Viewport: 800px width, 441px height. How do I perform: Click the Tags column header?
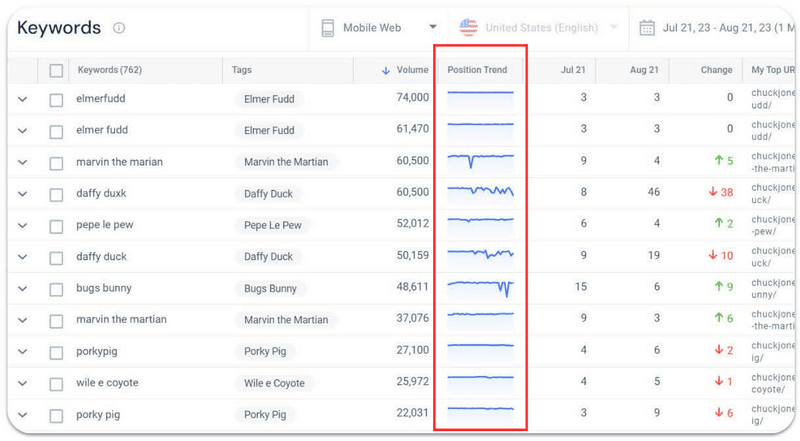pyautogui.click(x=241, y=70)
